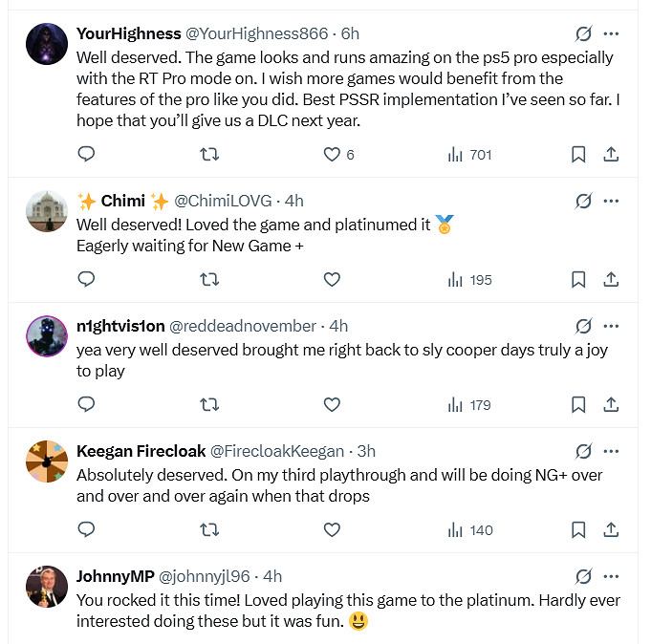Click n1ghtvis1on's profile avatar

pyautogui.click(x=46, y=336)
